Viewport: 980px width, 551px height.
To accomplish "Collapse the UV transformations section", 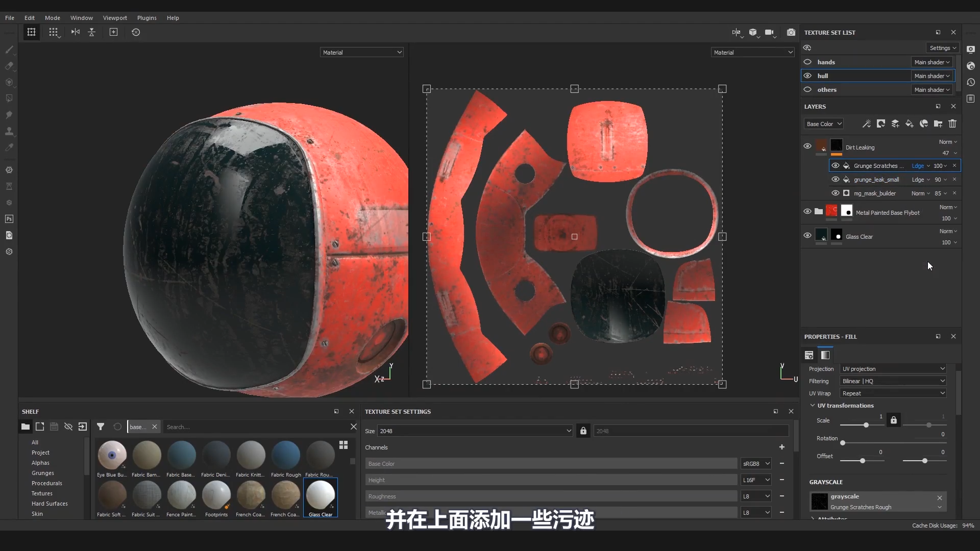I will pyautogui.click(x=813, y=406).
